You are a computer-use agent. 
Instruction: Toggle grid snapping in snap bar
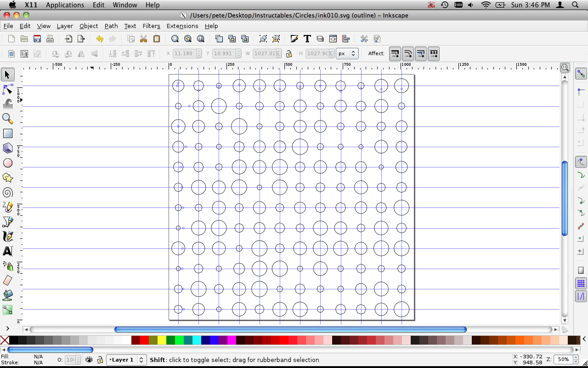click(581, 283)
